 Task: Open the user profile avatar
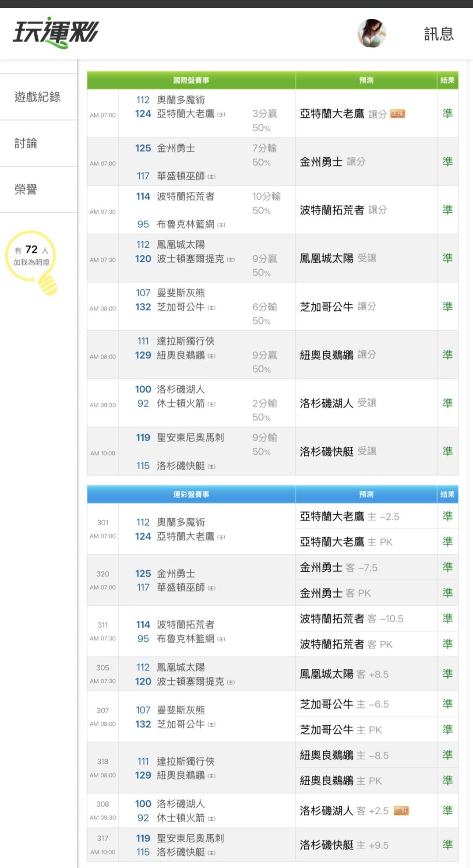[x=371, y=33]
